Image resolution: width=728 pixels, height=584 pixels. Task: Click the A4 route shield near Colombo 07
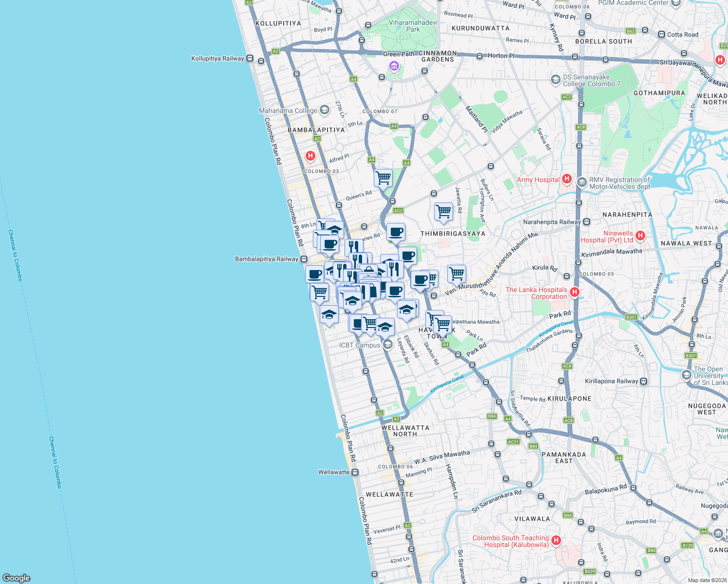[394, 125]
